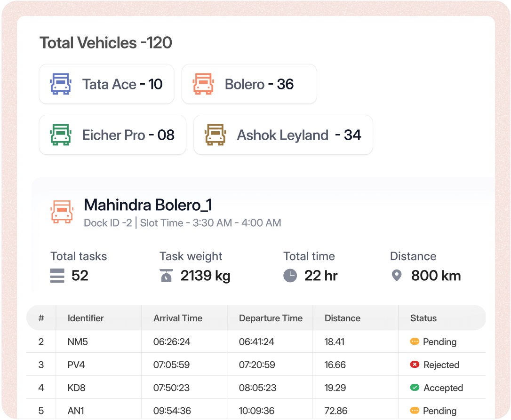Click row number 2 in the table
This screenshot has width=511, height=420.
pyautogui.click(x=41, y=342)
